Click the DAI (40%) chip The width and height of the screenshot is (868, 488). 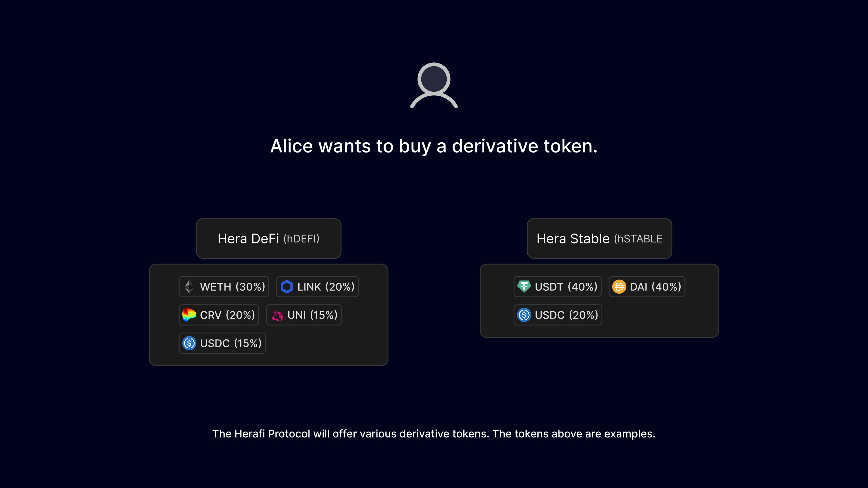[x=647, y=287]
